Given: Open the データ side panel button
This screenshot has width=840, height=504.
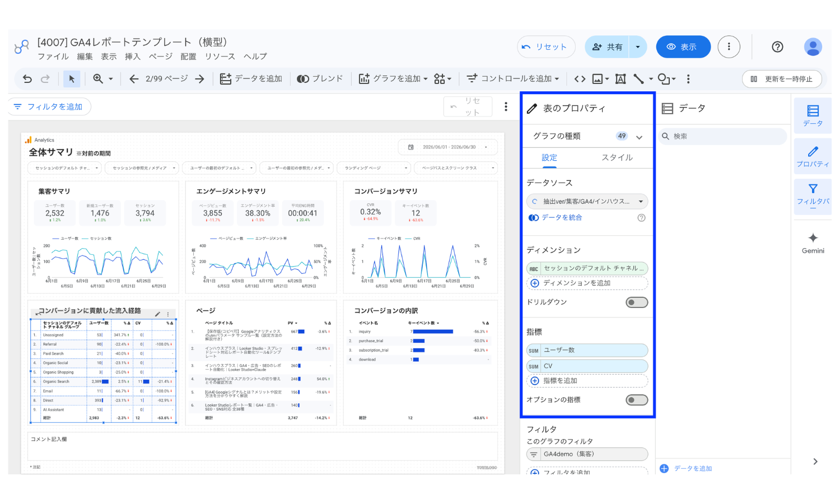Looking at the screenshot, I should (813, 115).
